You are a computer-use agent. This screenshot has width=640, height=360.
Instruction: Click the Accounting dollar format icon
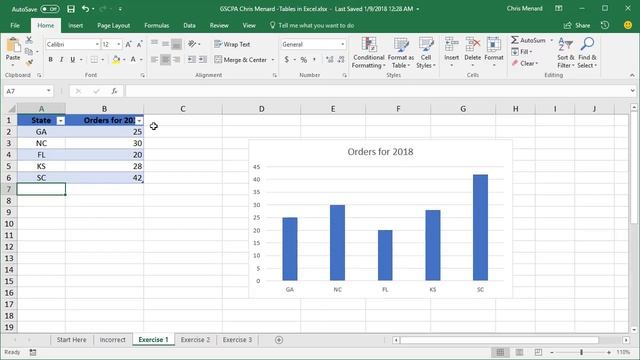tap(287, 60)
